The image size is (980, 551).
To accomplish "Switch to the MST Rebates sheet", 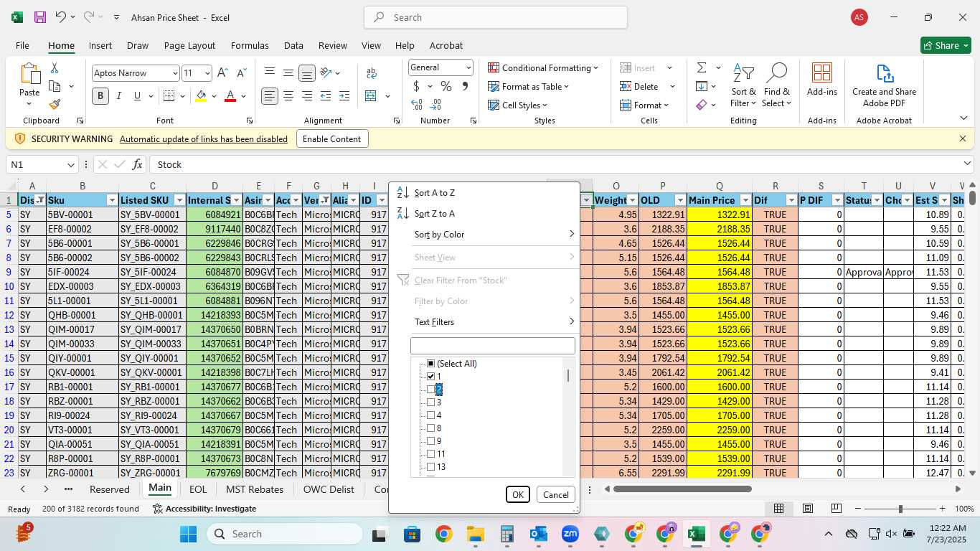I will click(255, 489).
